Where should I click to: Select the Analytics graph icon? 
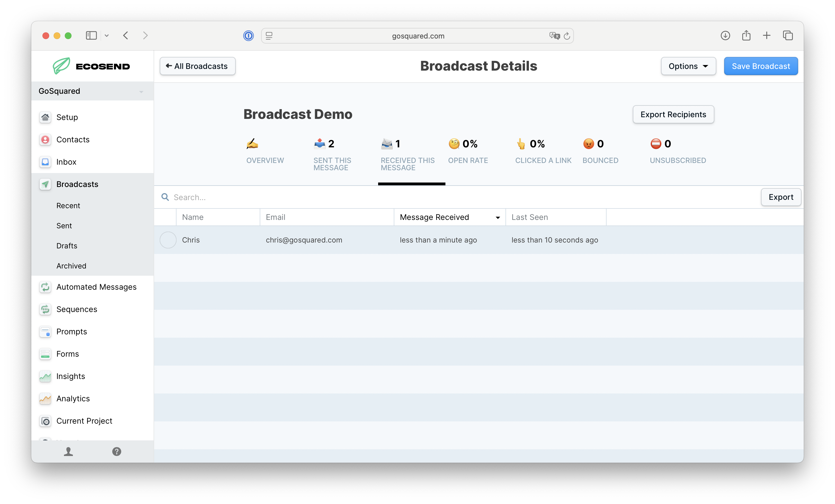[x=46, y=399]
